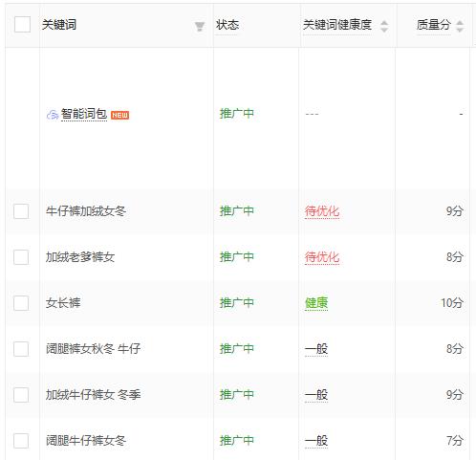The height and width of the screenshot is (460, 476).
Task: Select the 女长裤 row checkbox
Action: [21, 303]
